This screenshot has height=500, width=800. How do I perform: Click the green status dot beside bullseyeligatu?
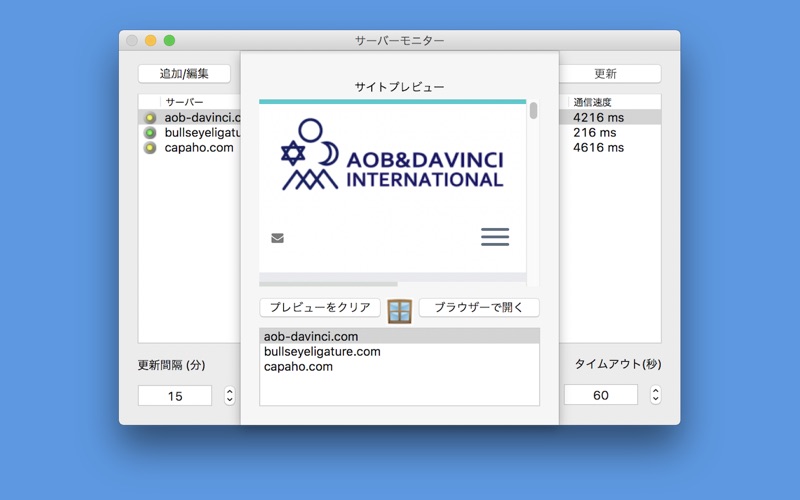pyautogui.click(x=150, y=133)
